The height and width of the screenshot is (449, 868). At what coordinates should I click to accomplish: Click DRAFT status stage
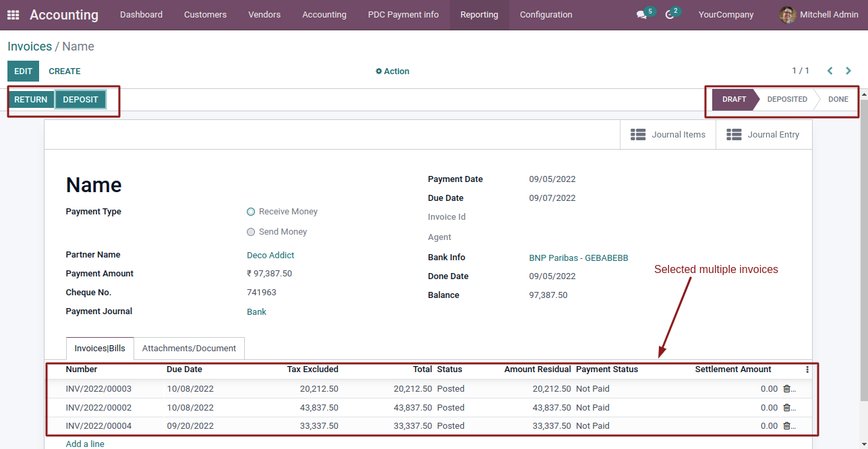coord(734,99)
